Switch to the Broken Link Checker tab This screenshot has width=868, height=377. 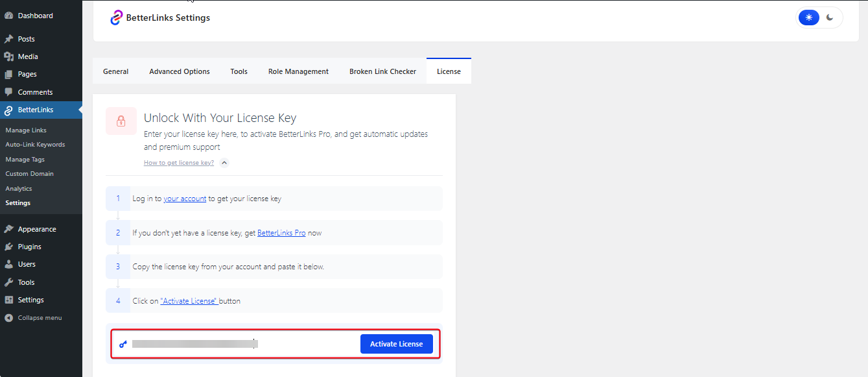(x=382, y=71)
